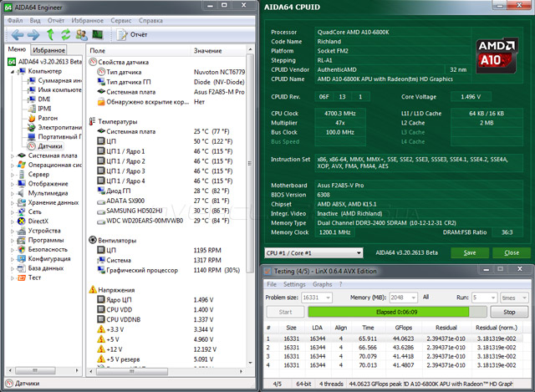This screenshot has width=535, height=392.
Task: Click the users icon in AIDA64 toolbar
Action: [x=82, y=35]
